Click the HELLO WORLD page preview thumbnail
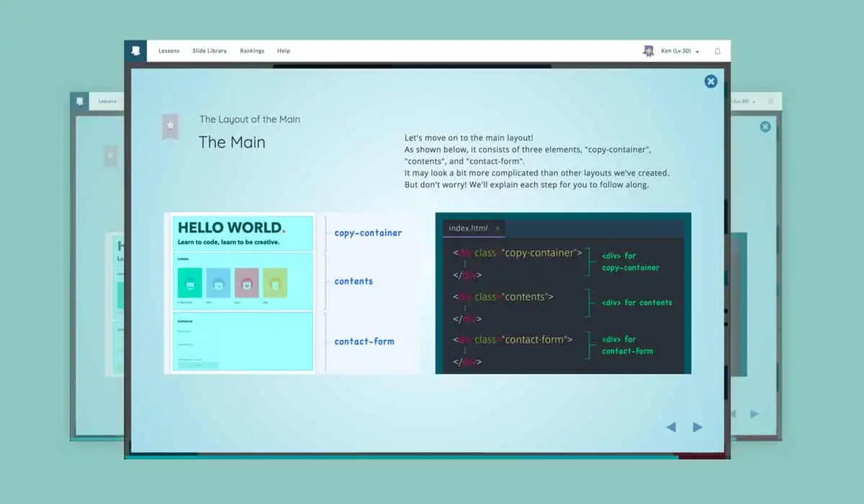This screenshot has width=864, height=504. click(x=240, y=293)
